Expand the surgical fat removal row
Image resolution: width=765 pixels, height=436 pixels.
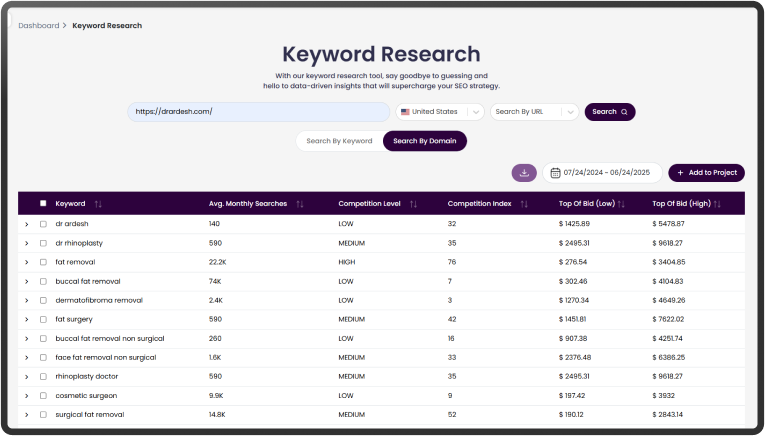(x=26, y=415)
